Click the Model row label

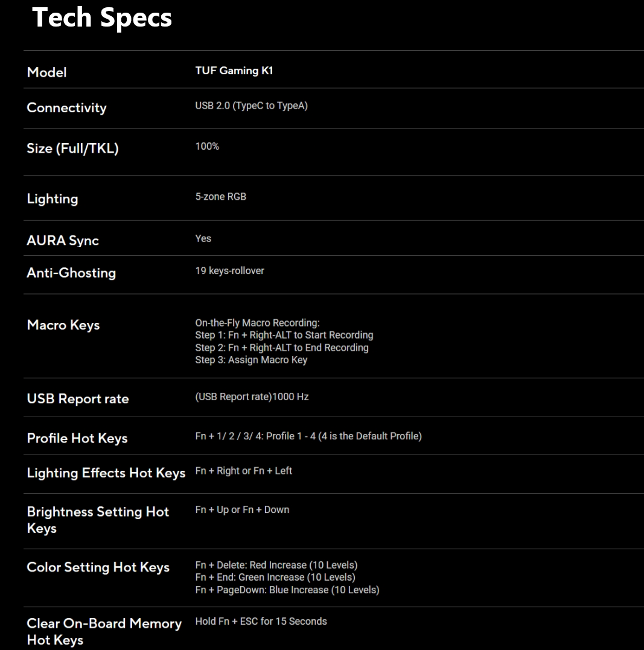46,72
